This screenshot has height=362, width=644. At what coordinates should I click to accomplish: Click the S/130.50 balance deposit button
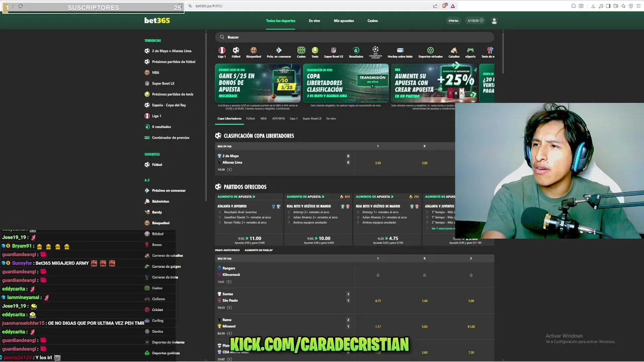coord(475,21)
